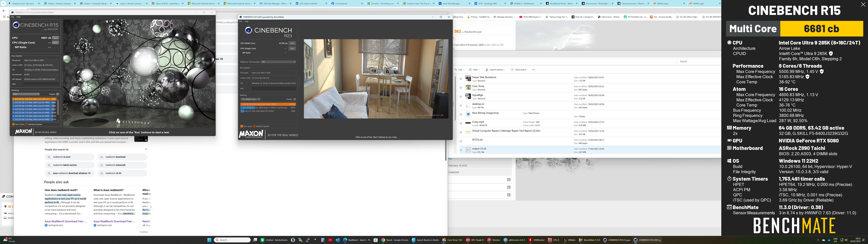Click Close search in File Explorer

519,70
